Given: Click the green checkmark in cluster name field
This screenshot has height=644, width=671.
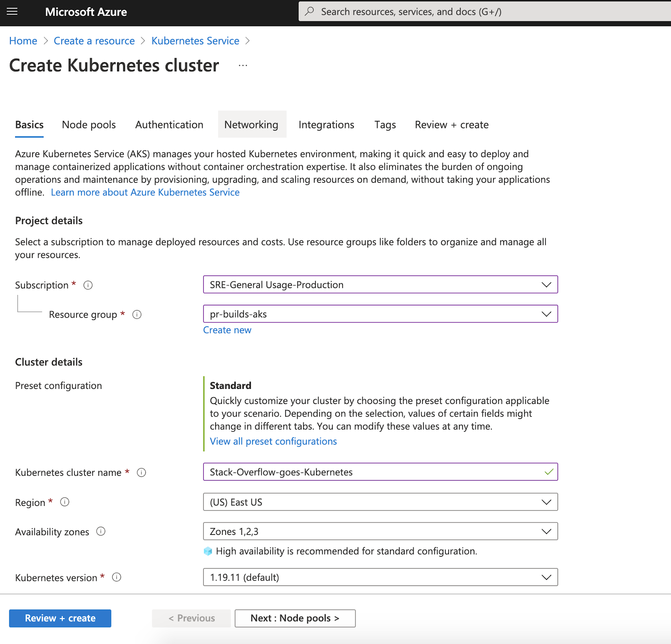Looking at the screenshot, I should coord(549,472).
